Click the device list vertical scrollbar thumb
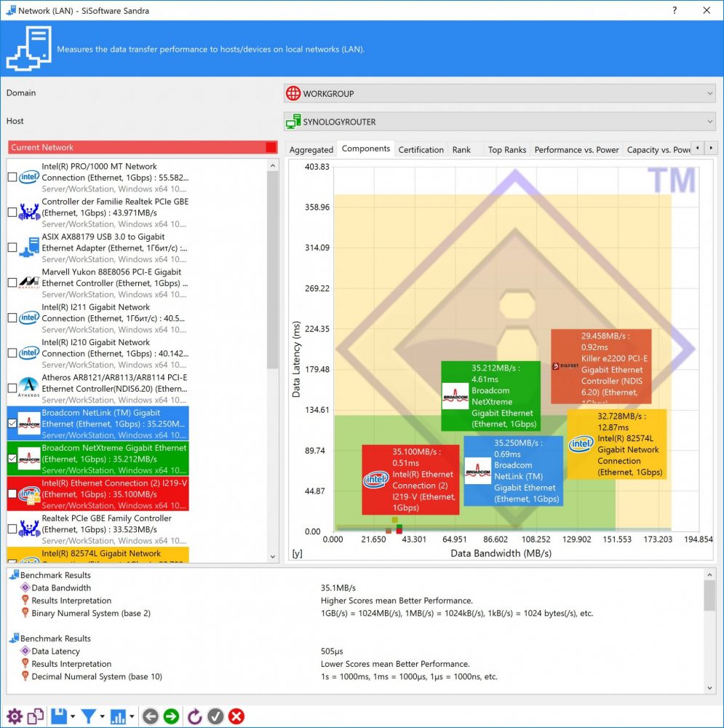 point(273,270)
